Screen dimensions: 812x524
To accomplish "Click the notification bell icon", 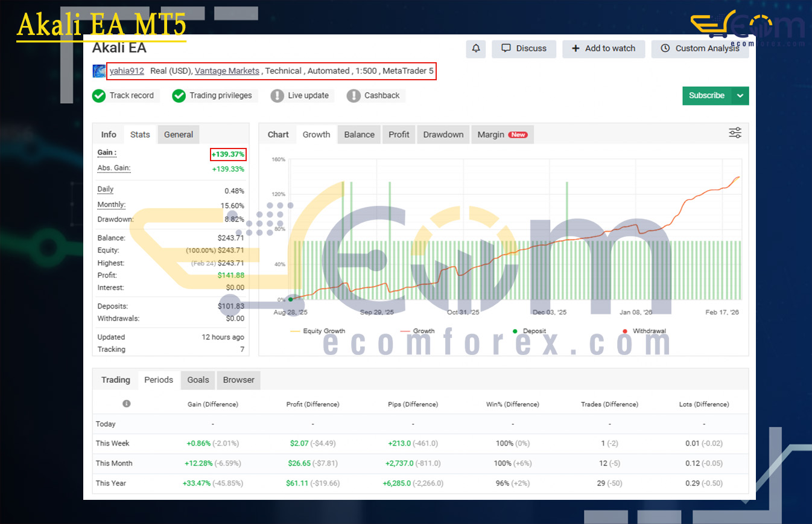I will 476,49.
